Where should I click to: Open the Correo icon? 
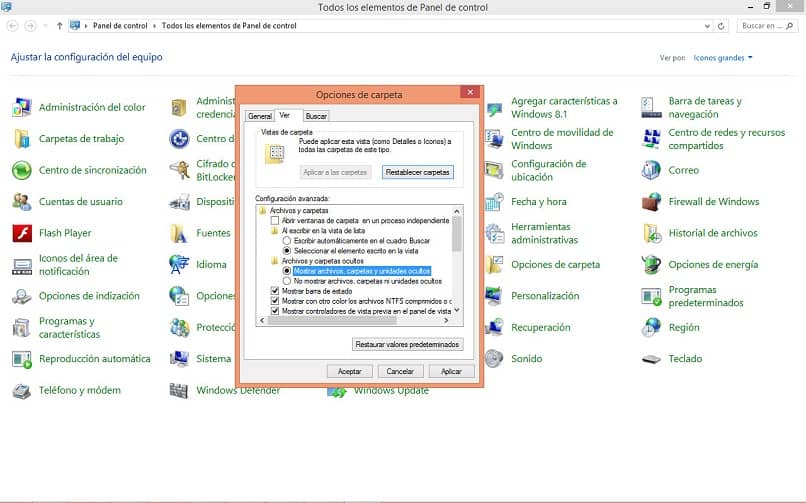(651, 170)
